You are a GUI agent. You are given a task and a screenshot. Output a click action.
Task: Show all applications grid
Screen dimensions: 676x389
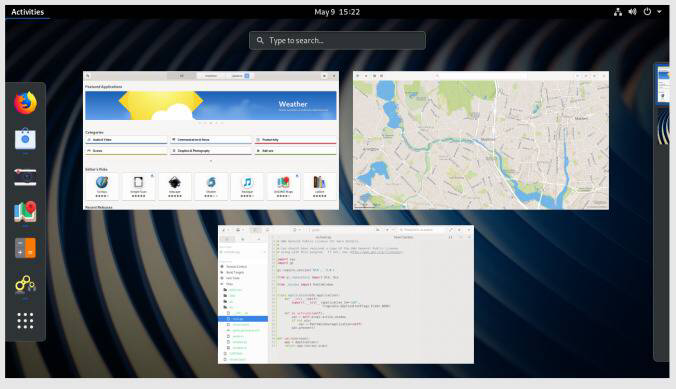(25, 321)
